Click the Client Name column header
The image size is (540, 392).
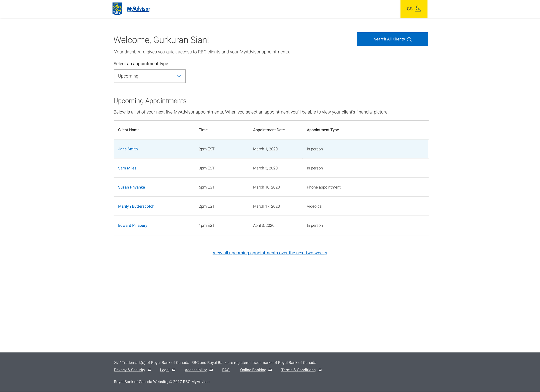pos(129,130)
